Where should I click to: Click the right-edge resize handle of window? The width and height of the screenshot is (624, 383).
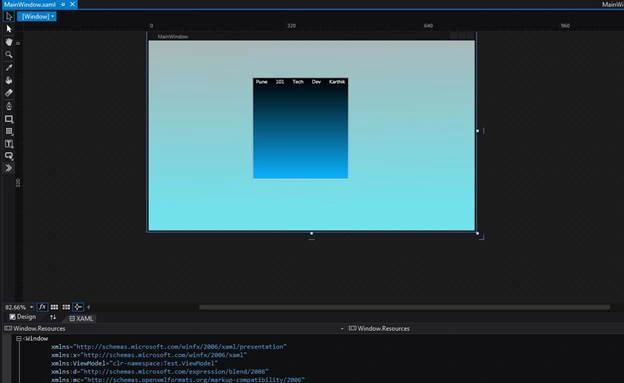point(478,131)
